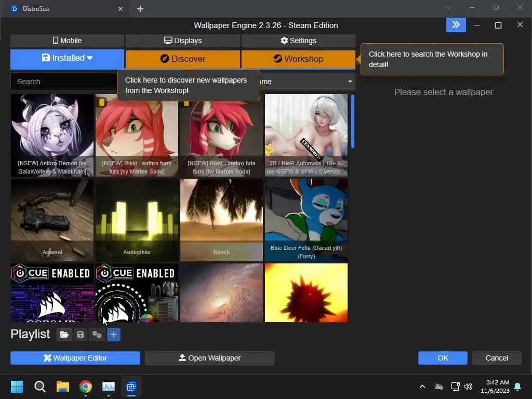Select the CUE Enabled headset wallpaper

click(137, 293)
